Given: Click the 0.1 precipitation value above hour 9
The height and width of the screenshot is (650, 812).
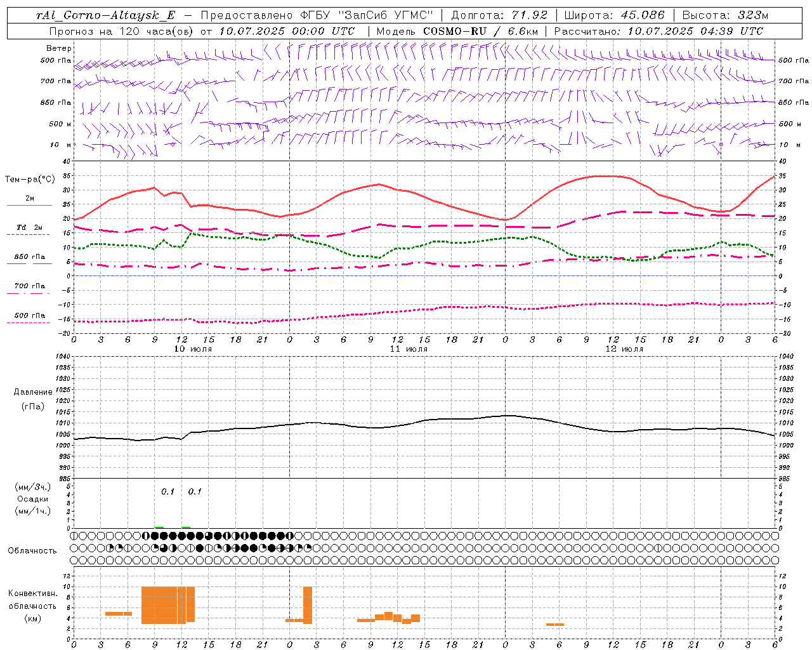Looking at the screenshot, I should click(167, 492).
